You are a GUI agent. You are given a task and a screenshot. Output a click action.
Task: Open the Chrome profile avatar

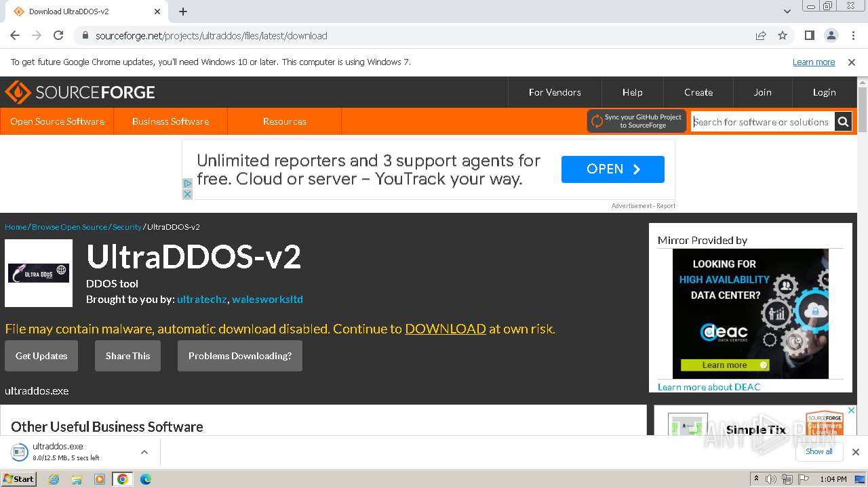click(x=831, y=35)
